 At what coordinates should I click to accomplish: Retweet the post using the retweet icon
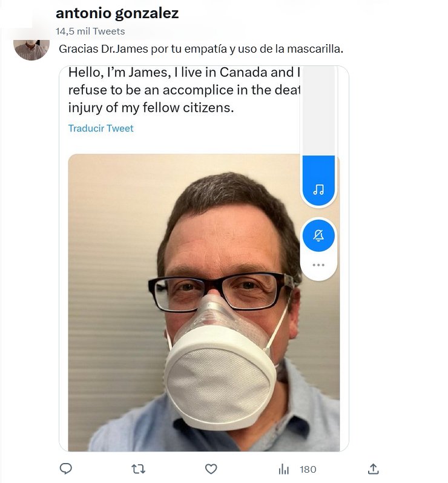coord(139,469)
